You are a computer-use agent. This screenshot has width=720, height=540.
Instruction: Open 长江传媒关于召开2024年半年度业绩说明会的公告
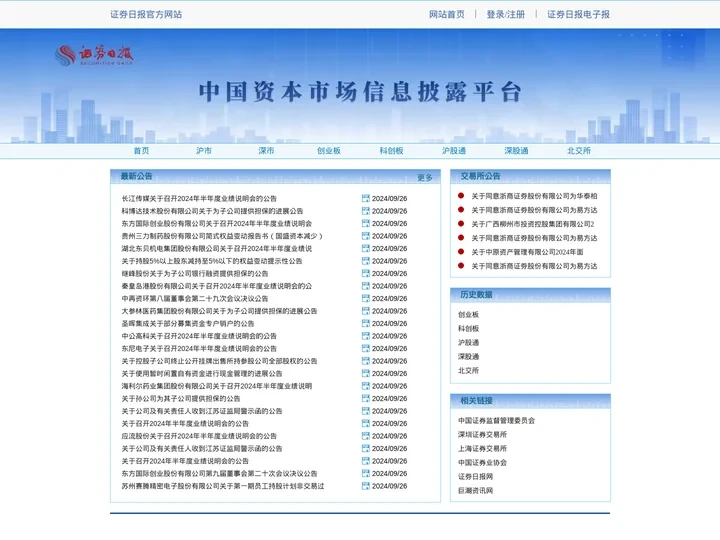199,198
